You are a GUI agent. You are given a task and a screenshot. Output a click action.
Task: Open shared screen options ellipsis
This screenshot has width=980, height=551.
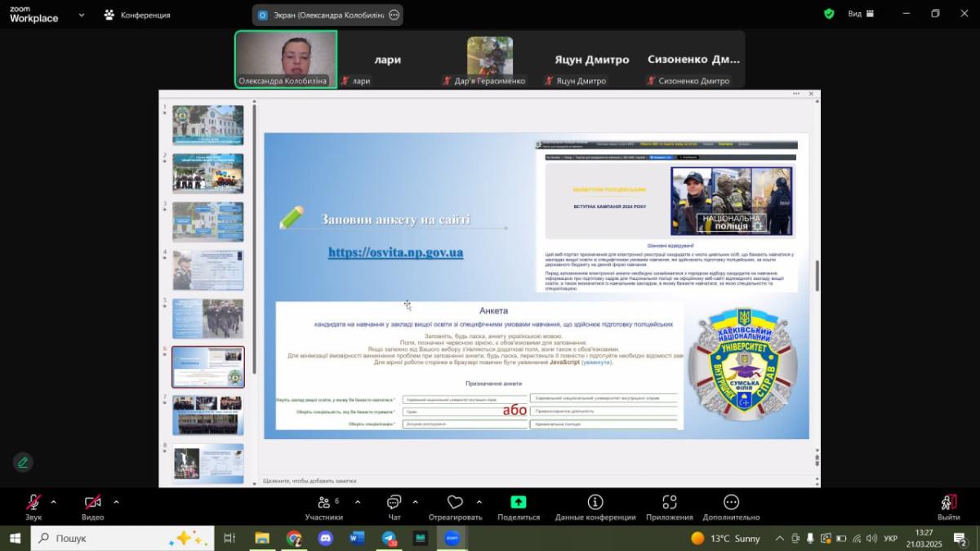point(394,15)
